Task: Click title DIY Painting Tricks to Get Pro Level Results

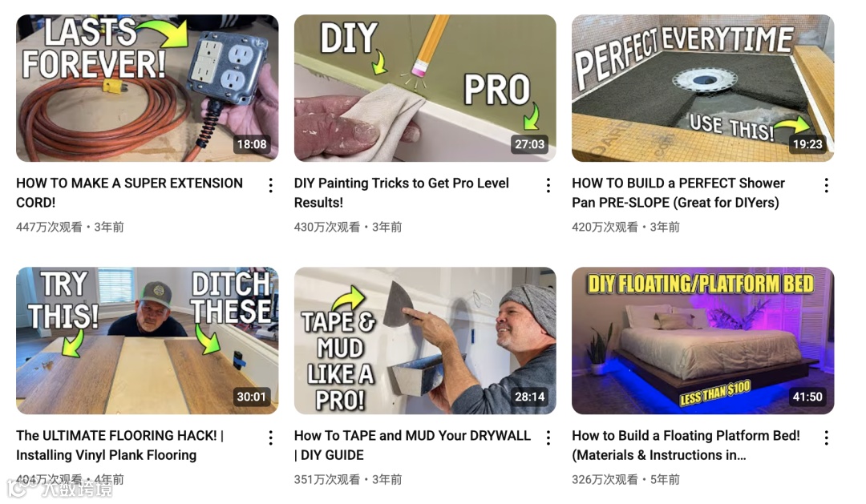Action: click(x=402, y=192)
